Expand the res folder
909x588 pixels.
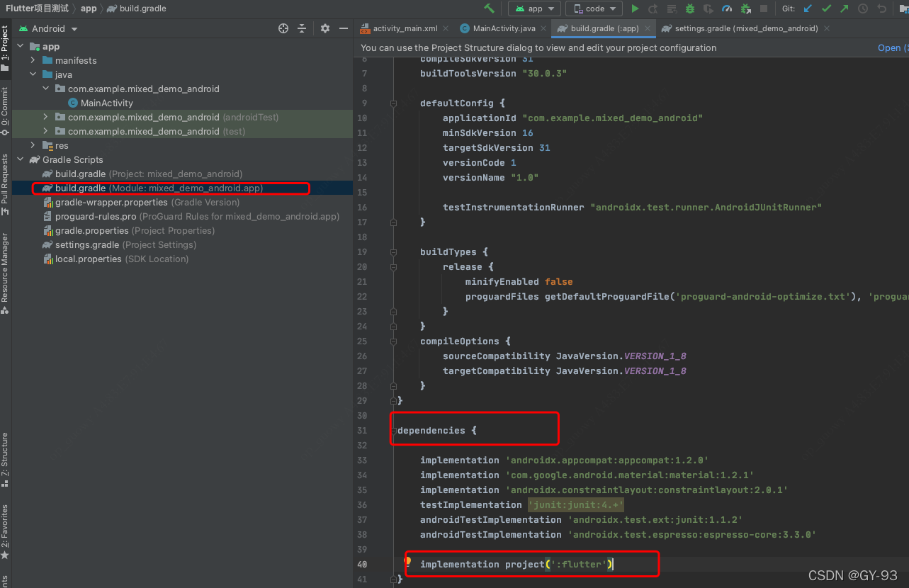click(33, 145)
